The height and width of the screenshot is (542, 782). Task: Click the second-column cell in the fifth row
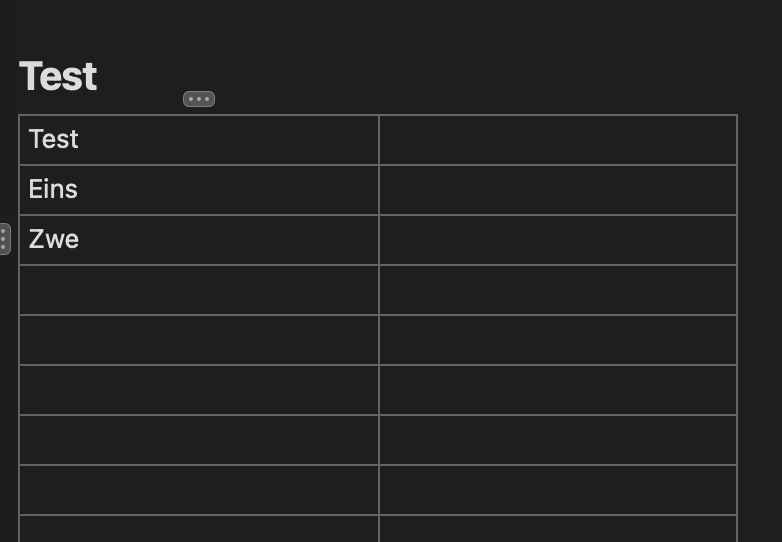pyautogui.click(x=558, y=340)
